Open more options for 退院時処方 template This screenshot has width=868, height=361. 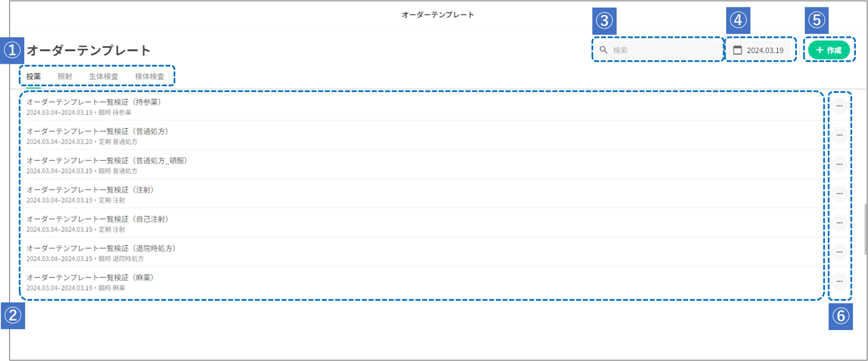tap(839, 252)
